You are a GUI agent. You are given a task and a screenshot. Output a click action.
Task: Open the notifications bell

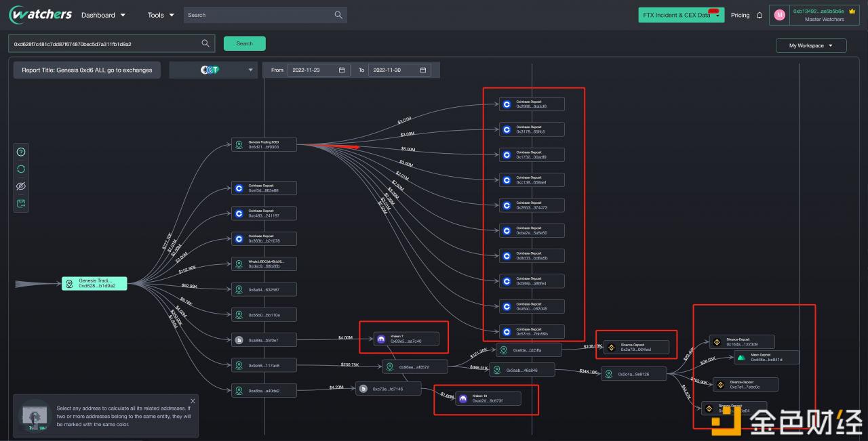pyautogui.click(x=759, y=15)
